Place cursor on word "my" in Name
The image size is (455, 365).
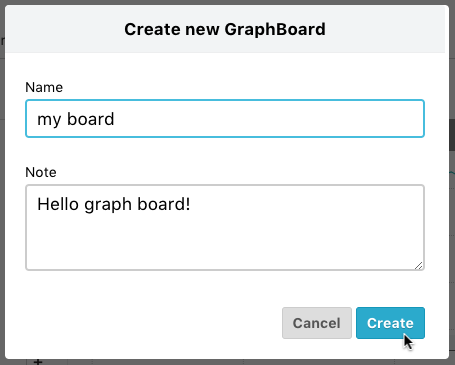pyautogui.click(x=49, y=120)
